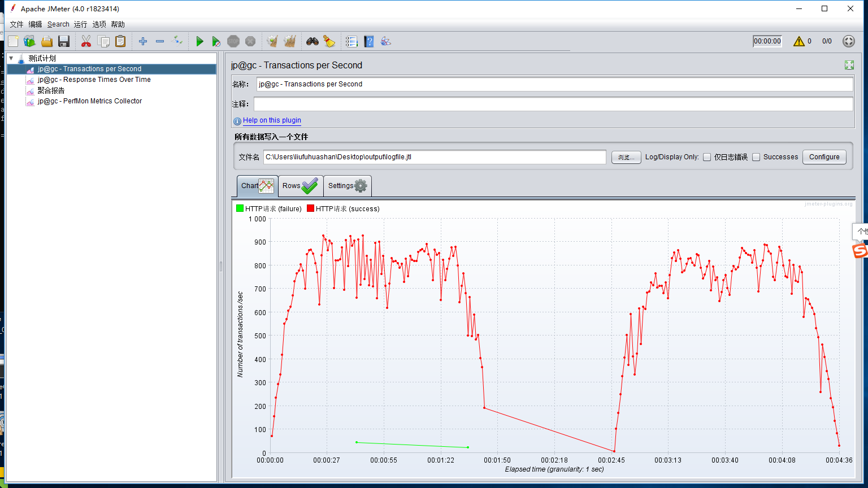The height and width of the screenshot is (488, 868).
Task: Select the 测试计划 root node
Action: 42,58
